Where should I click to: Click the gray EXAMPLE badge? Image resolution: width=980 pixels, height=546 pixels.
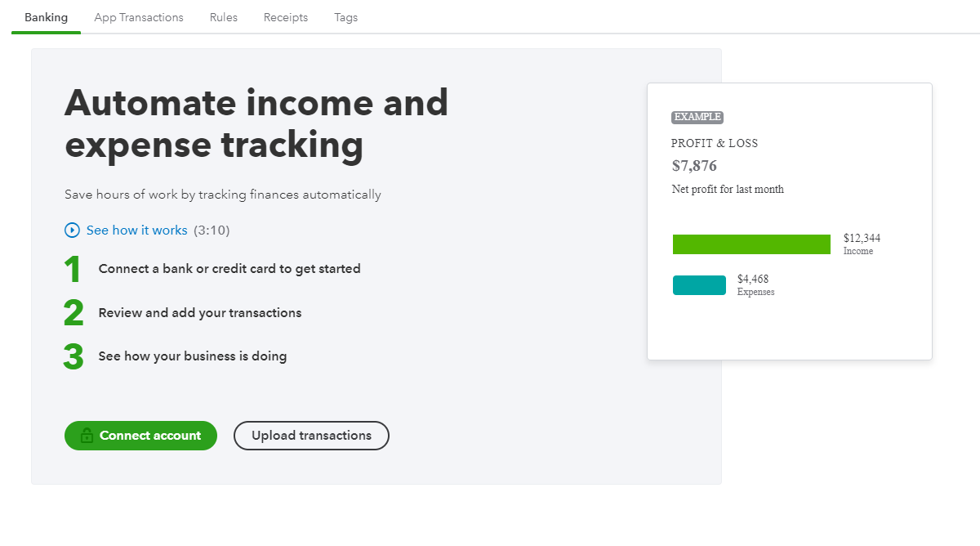[x=697, y=118]
